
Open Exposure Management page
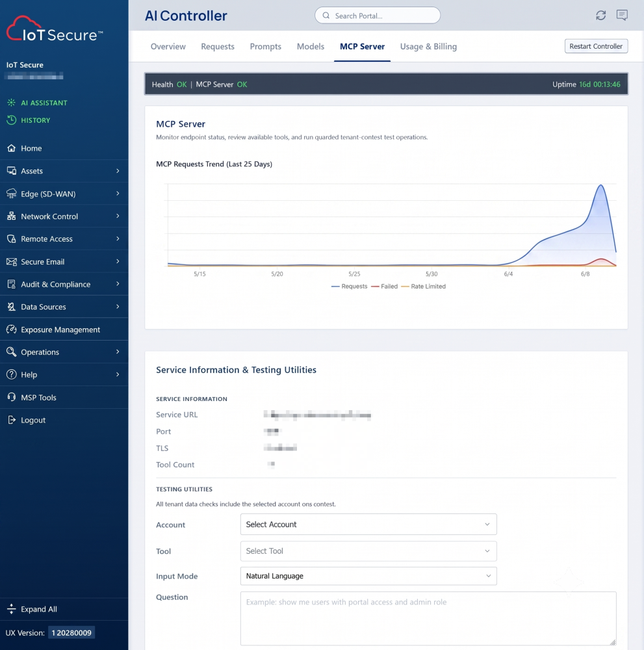point(64,329)
